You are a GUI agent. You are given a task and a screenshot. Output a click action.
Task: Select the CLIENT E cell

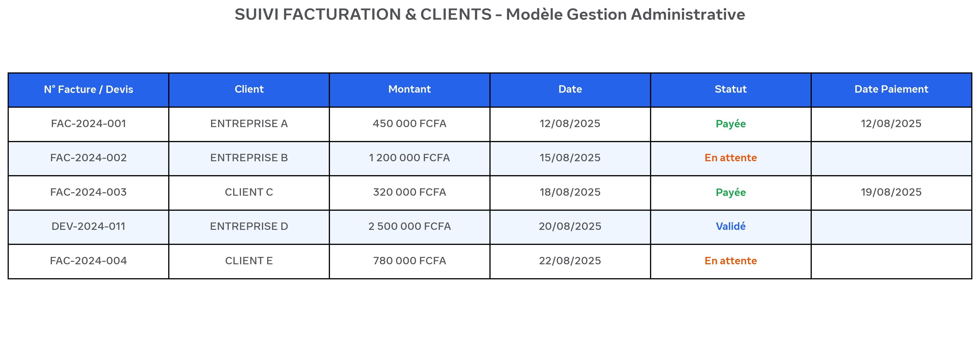[x=249, y=261]
